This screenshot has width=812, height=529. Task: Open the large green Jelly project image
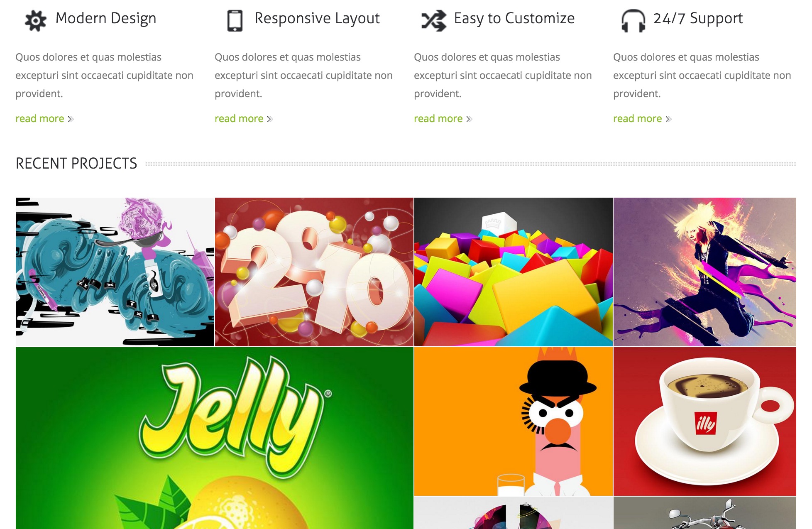point(215,438)
